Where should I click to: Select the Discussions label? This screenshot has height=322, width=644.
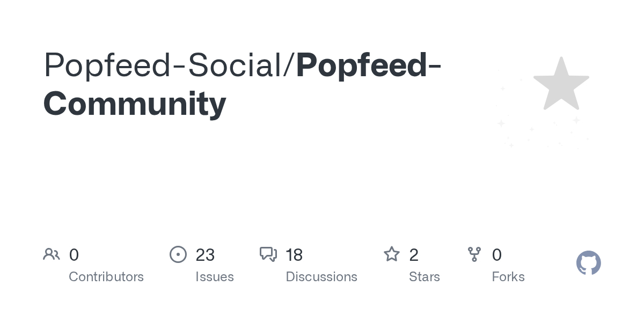(321, 277)
